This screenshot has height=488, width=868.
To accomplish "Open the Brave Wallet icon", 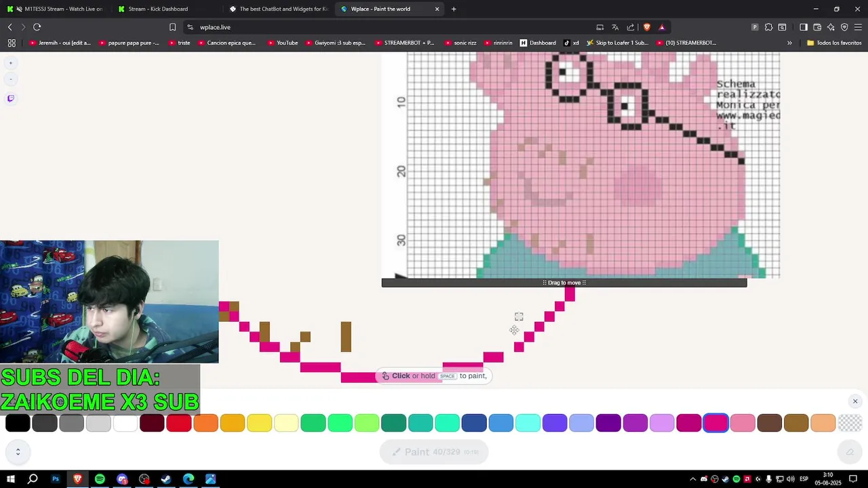I will pos(817,27).
